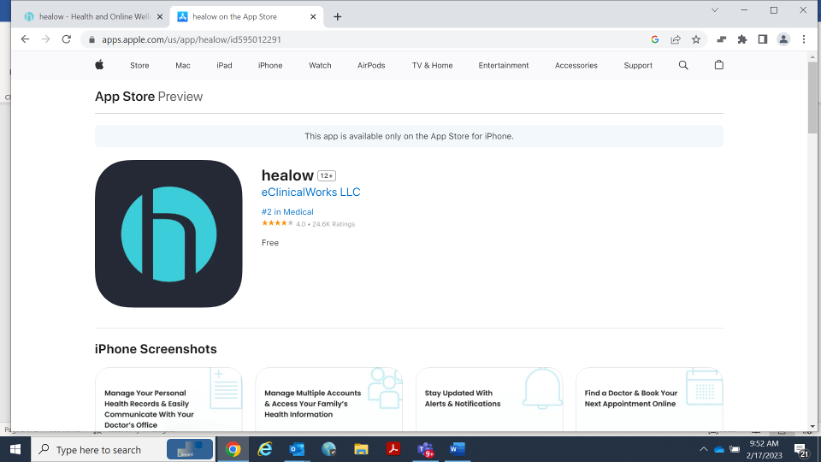This screenshot has height=462, width=822.
Task: Open Adobe Acrobat from the taskbar
Action: pyautogui.click(x=393, y=449)
